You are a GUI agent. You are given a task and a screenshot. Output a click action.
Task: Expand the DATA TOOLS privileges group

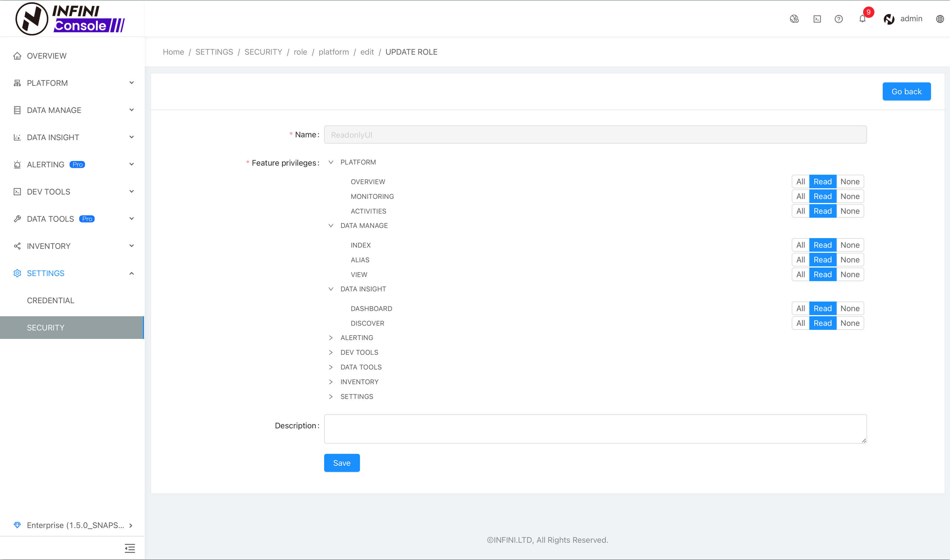click(x=331, y=367)
